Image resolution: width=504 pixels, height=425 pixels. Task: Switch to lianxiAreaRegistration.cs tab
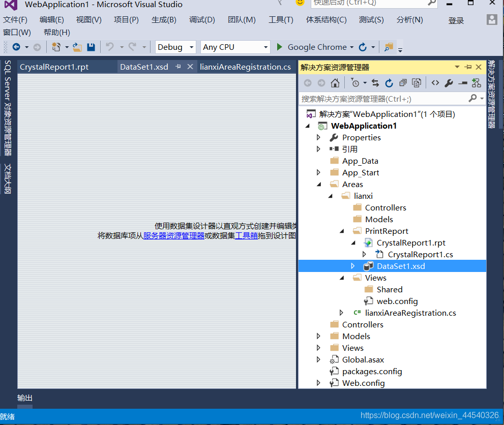[245, 67]
